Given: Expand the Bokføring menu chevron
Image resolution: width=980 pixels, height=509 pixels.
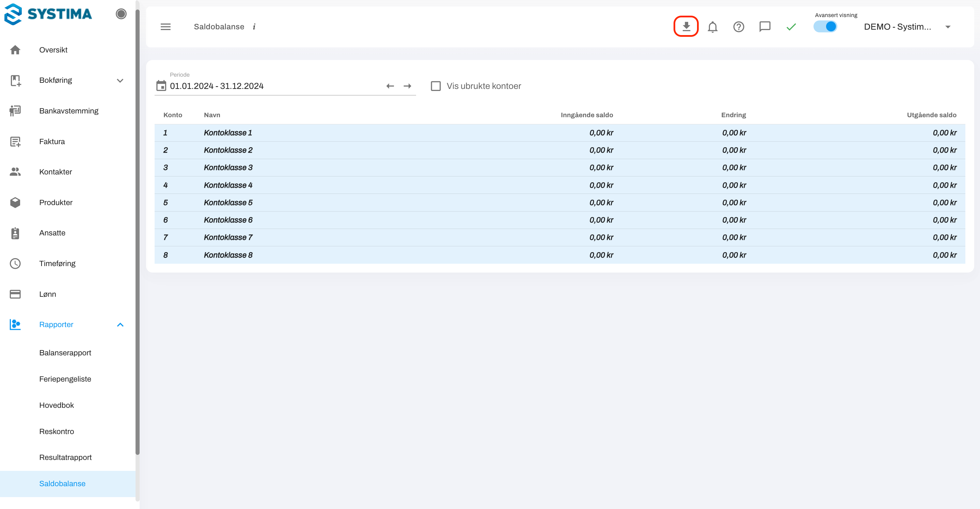Looking at the screenshot, I should pyautogui.click(x=120, y=80).
